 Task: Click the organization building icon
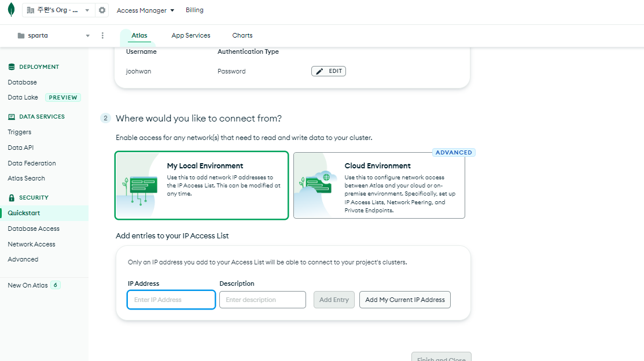(x=31, y=10)
